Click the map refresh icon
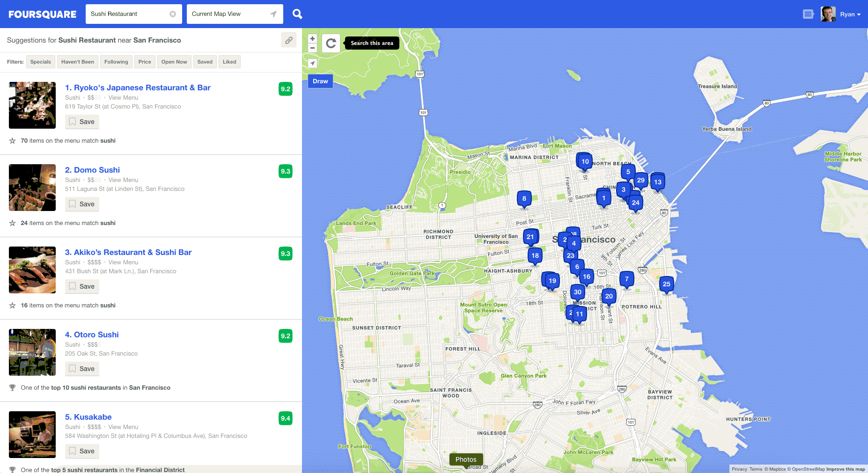This screenshot has width=868, height=473. click(331, 44)
